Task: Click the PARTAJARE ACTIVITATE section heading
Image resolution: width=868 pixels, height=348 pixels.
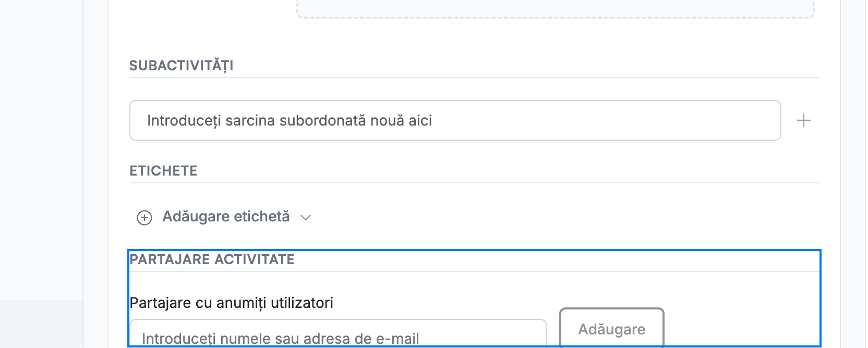Action: click(x=212, y=259)
